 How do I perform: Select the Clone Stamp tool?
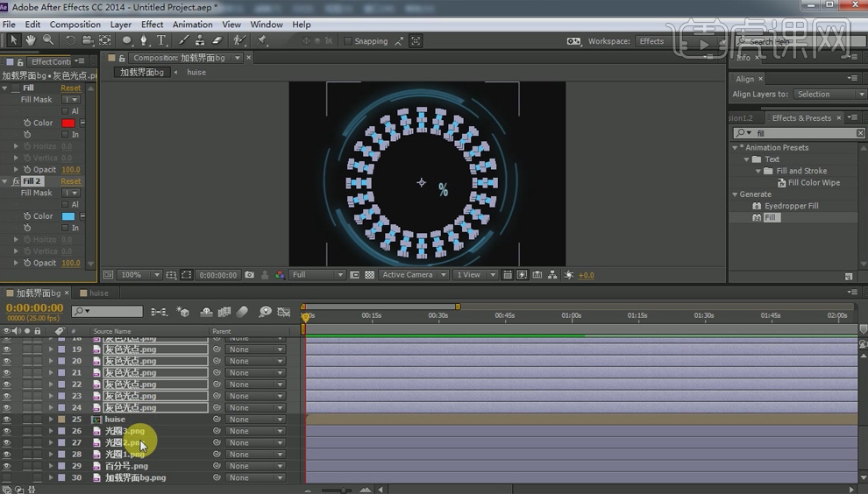point(201,40)
